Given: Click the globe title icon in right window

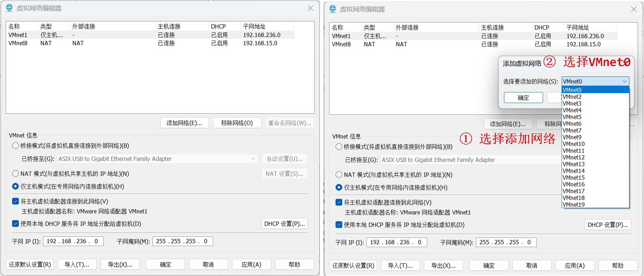Looking at the screenshot, I should pos(333,9).
